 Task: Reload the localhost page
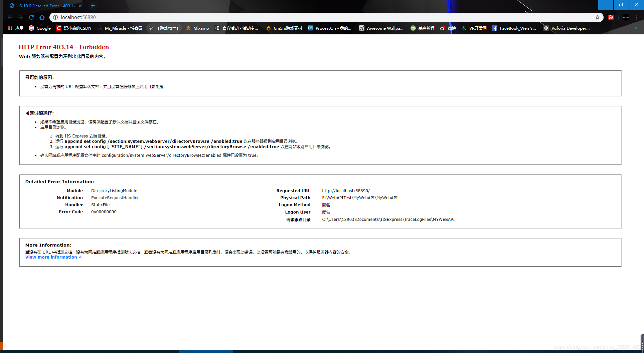pos(31,17)
